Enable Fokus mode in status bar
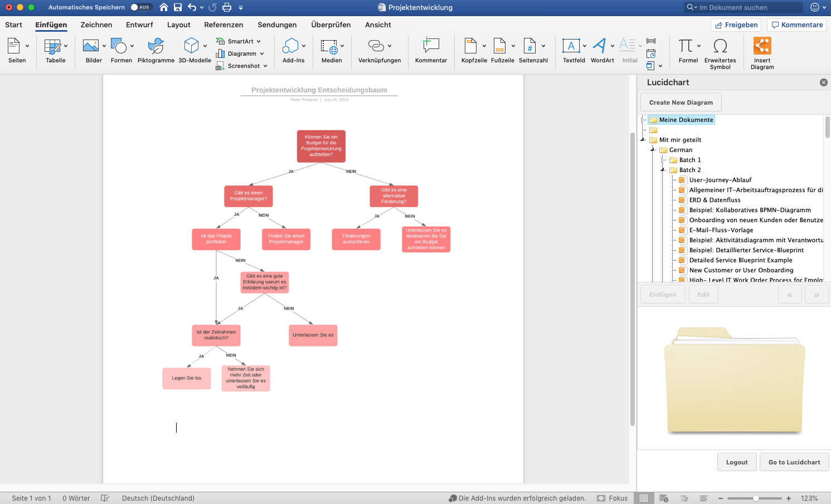 612,498
